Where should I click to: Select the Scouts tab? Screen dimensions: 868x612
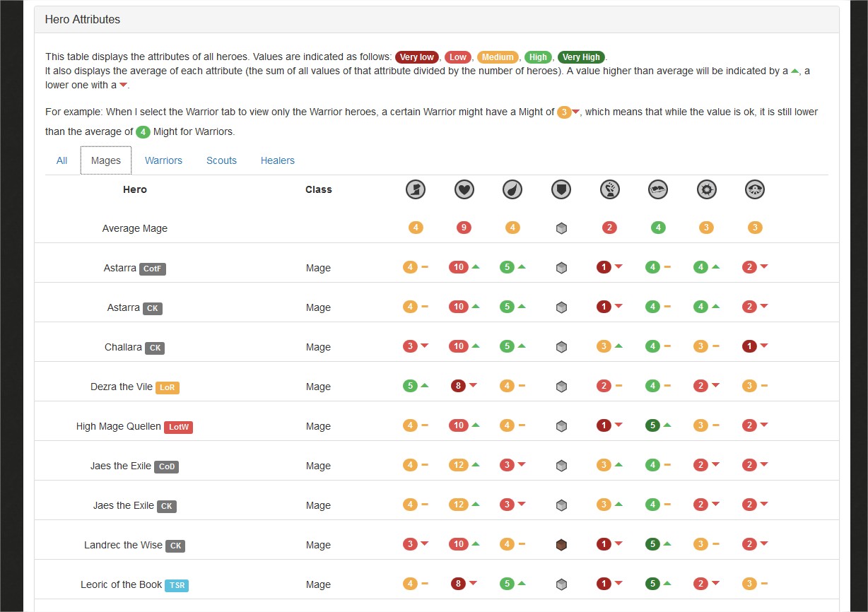(x=221, y=160)
